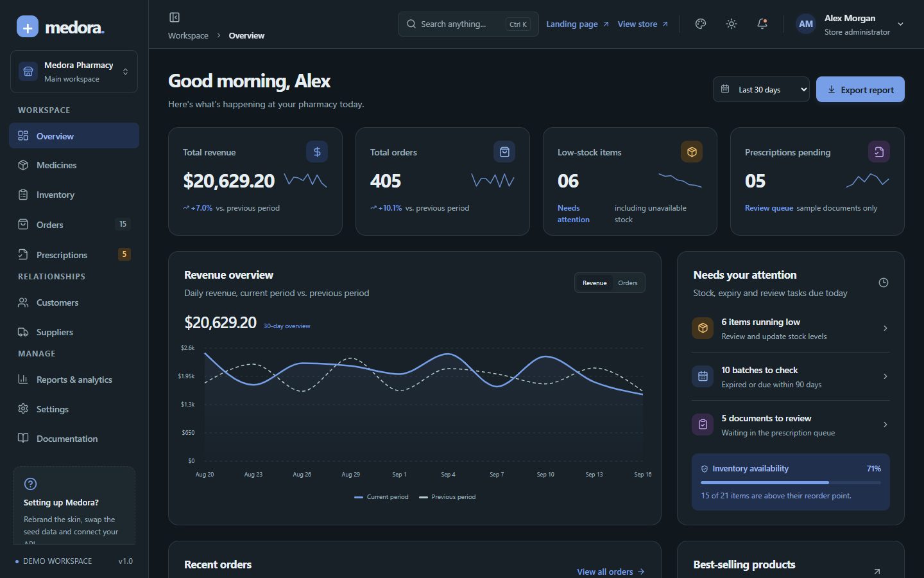
Task: Click the Medora logo icon
Action: tap(28, 27)
